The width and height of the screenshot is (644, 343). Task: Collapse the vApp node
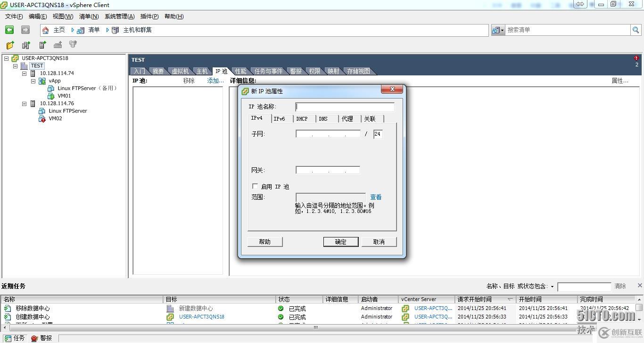click(33, 81)
